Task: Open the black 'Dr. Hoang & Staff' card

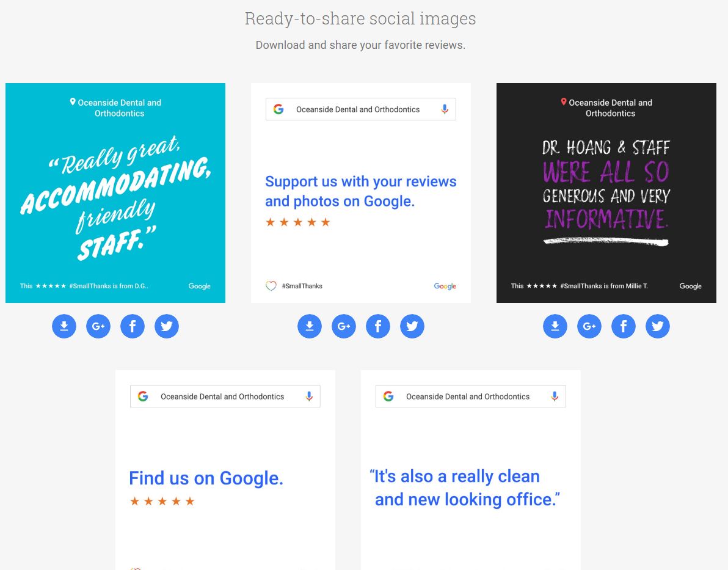Action: pos(606,193)
